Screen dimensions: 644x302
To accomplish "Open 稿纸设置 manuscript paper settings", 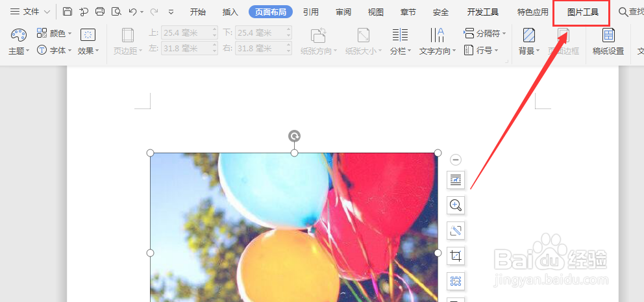I will pos(608,42).
